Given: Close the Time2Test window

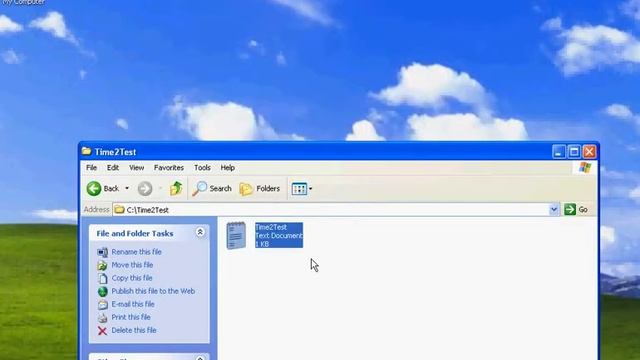Looking at the screenshot, I should click(x=589, y=152).
